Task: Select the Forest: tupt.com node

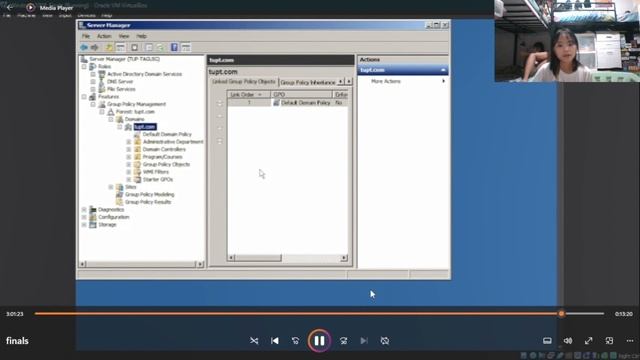Action: 135,112
